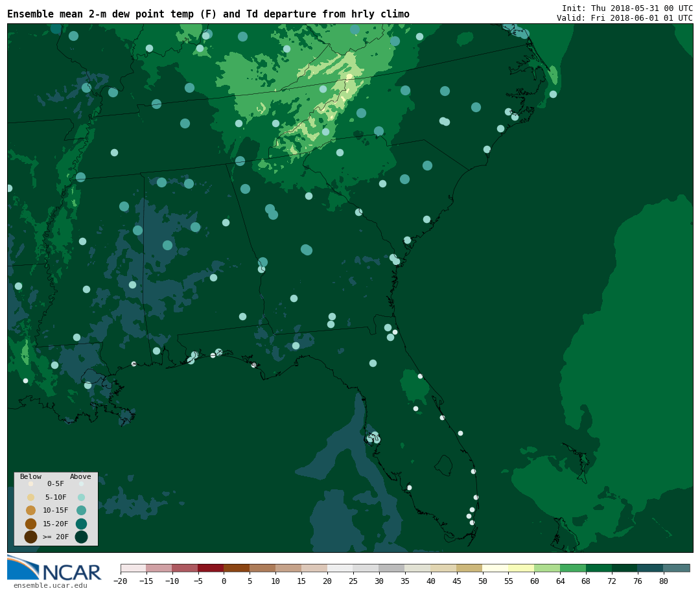Click the 'Init: Thu 2018-05-31 00 UTC' text
Image resolution: width=700 pixels, height=593 pixels.
627,8
